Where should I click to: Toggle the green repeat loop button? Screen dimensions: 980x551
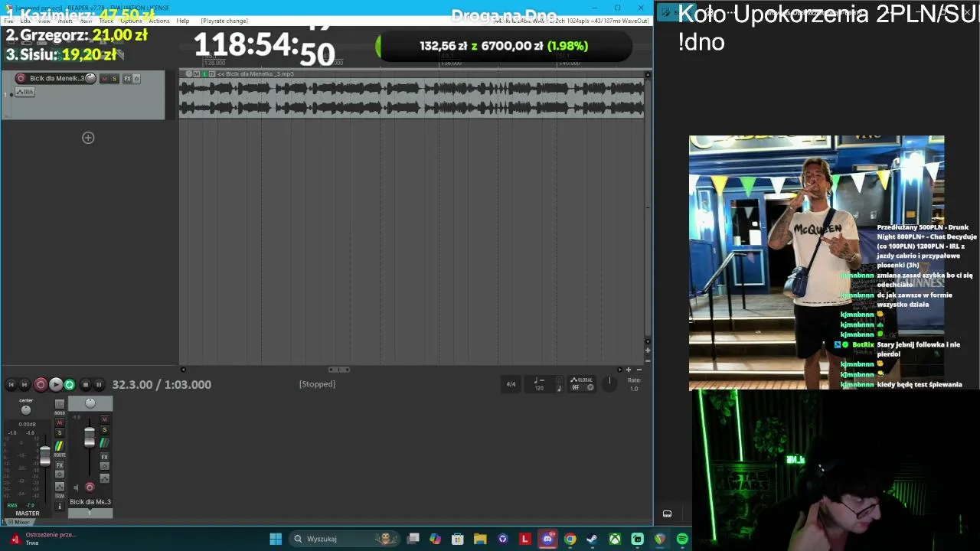click(x=70, y=385)
